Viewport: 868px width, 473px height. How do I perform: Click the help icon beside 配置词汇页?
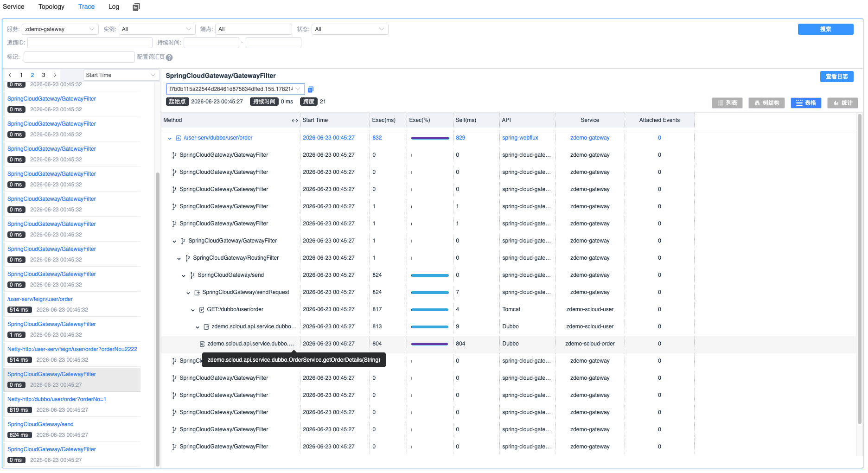coord(169,58)
